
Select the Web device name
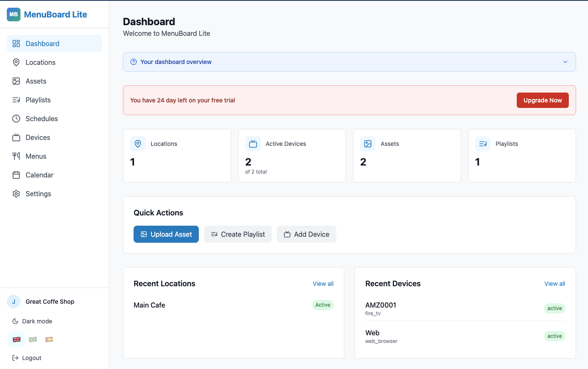373,333
